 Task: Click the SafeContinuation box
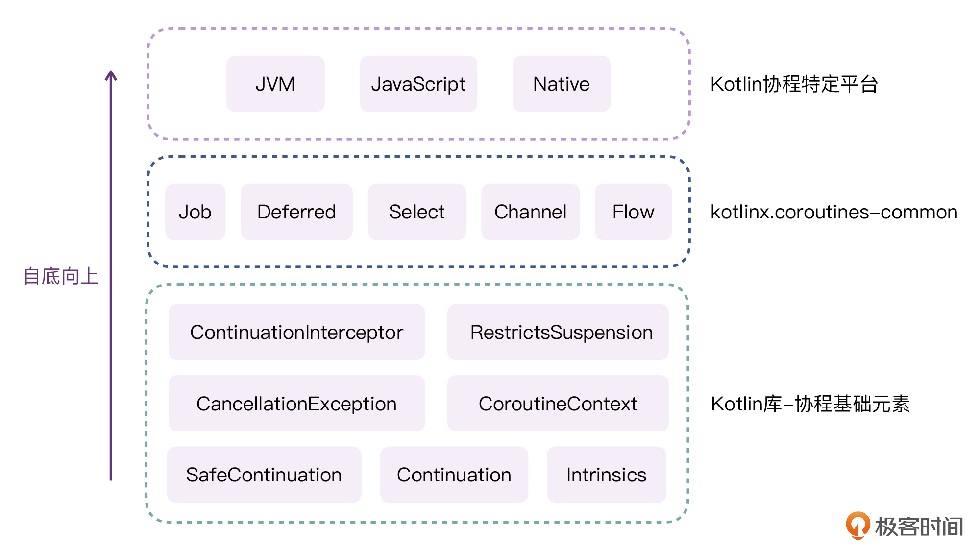264,475
